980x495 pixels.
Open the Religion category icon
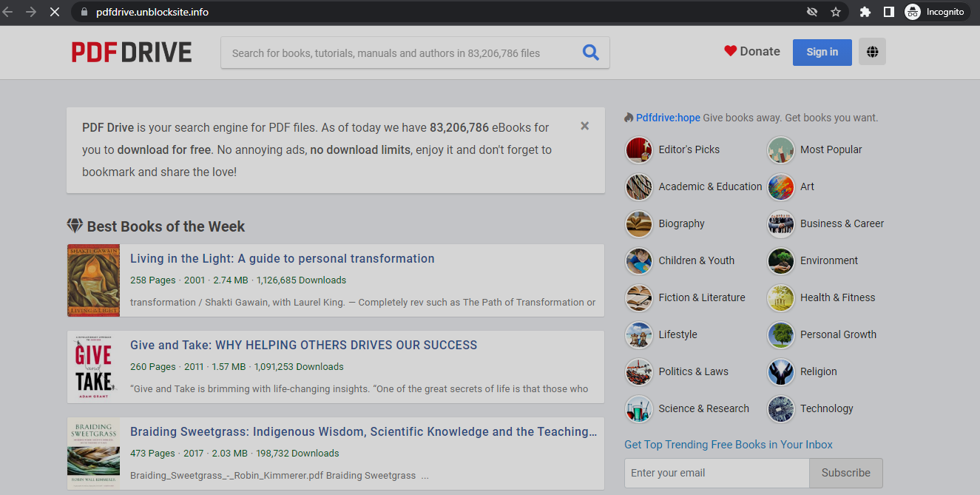(x=780, y=372)
